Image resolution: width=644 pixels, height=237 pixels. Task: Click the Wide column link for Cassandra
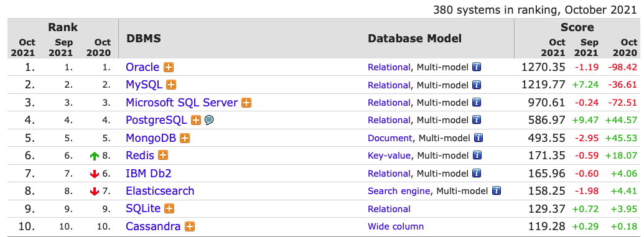[x=396, y=226]
